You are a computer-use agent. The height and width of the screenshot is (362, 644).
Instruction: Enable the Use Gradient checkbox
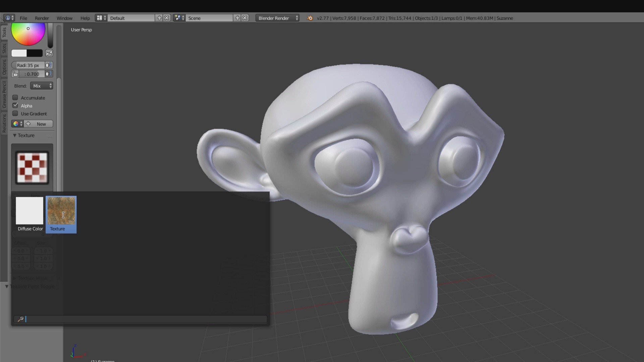tap(15, 114)
